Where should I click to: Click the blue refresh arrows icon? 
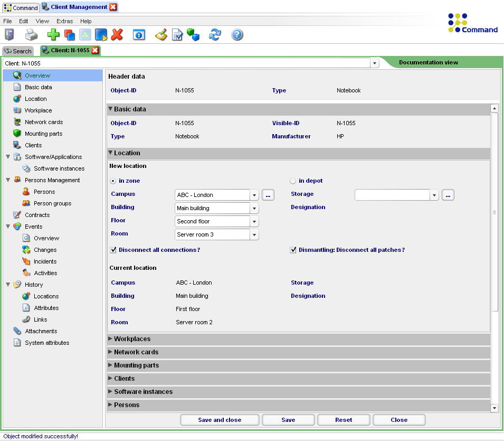(215, 35)
